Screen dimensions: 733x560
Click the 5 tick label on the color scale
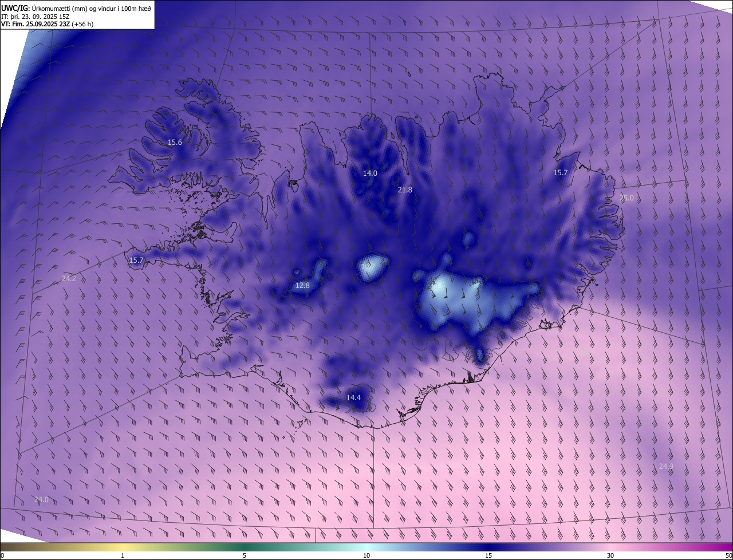(x=245, y=555)
